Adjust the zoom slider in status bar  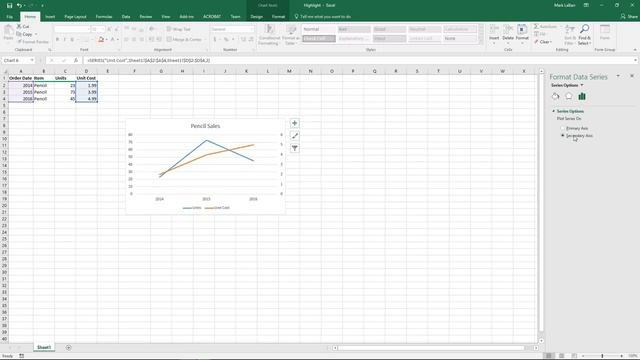pos(602,356)
